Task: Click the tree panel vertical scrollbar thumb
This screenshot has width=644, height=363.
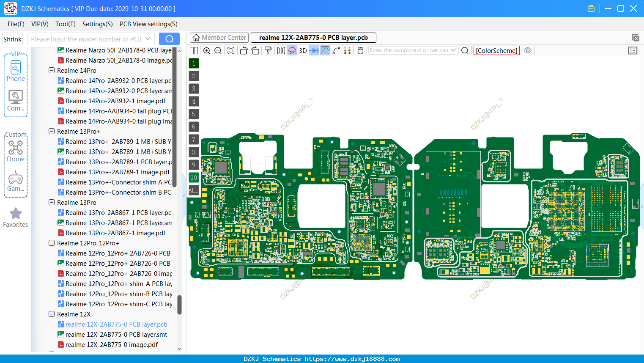Action: pos(179,305)
